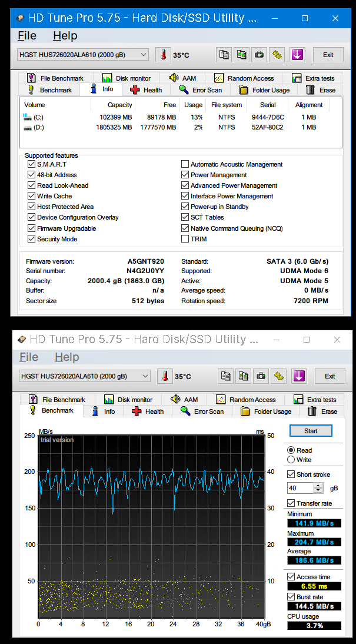Select the Write radio button
356x644 pixels.
(291, 460)
